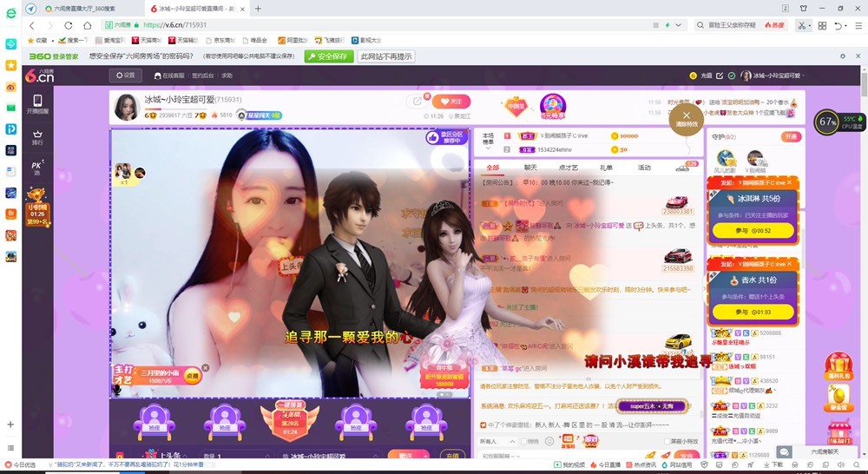Click the streamer avatar thumbnail

pyautogui.click(x=126, y=106)
